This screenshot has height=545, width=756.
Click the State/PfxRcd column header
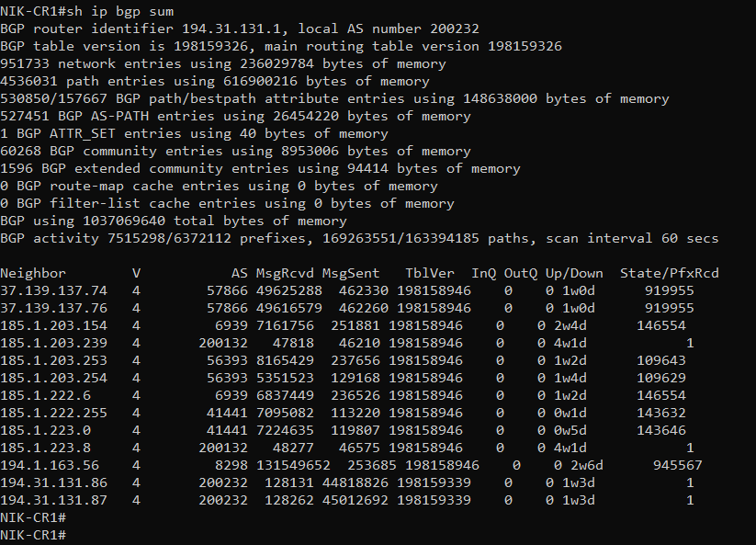coord(670,274)
